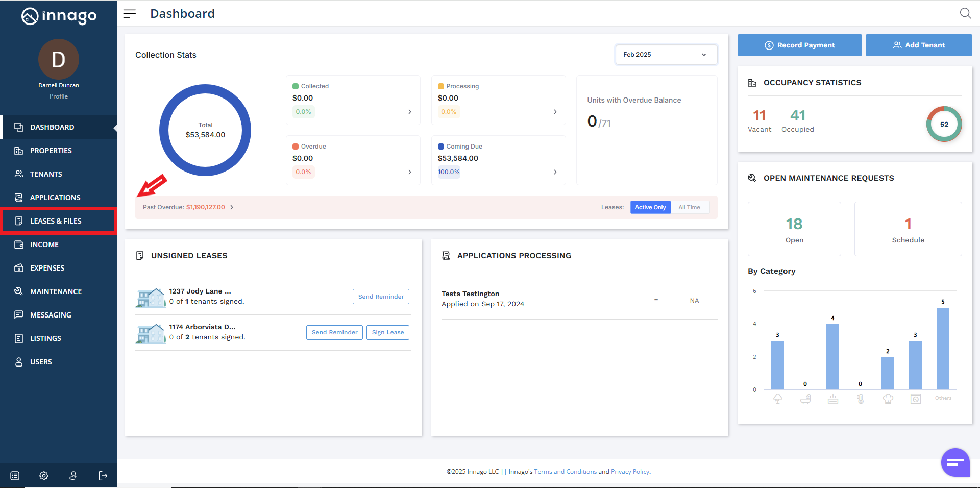Open the chat support bubble icon
Image resolution: width=980 pixels, height=488 pixels.
(x=955, y=462)
